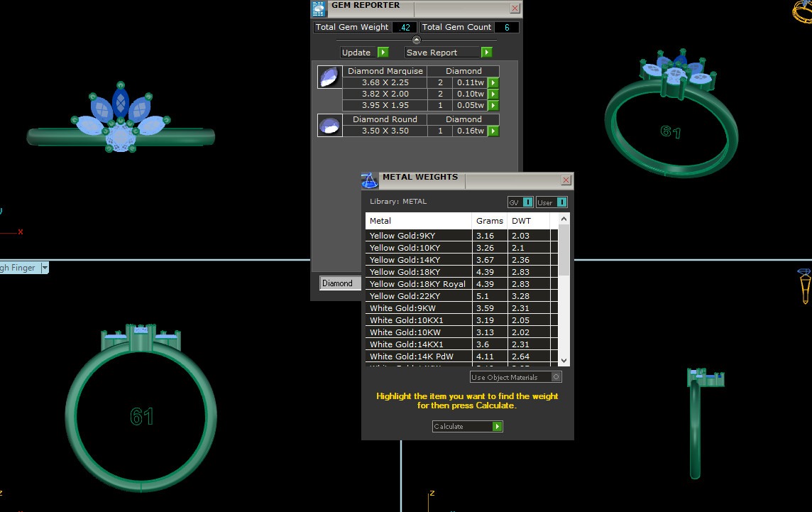Collapse the gem totals section arrow
The image size is (812, 512).
[417, 40]
